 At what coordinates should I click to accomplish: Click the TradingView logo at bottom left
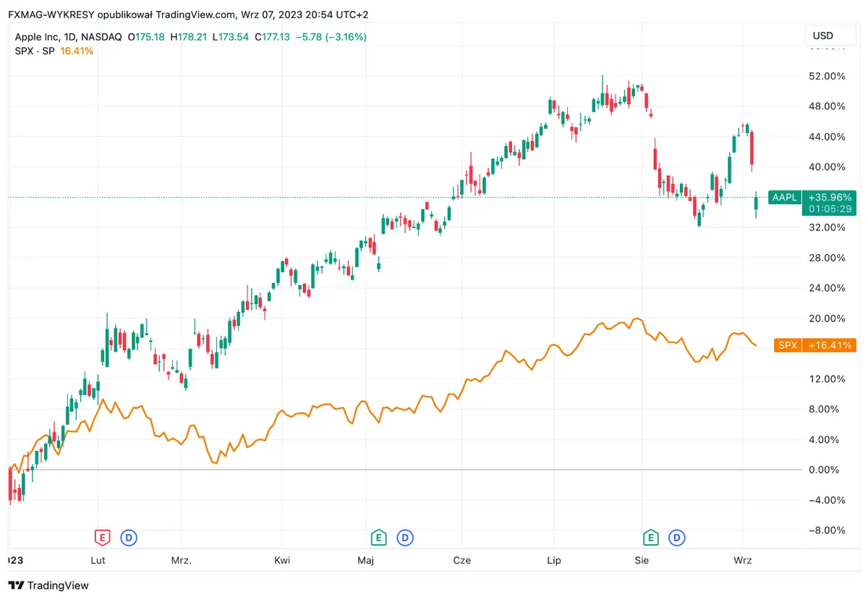tap(48, 586)
